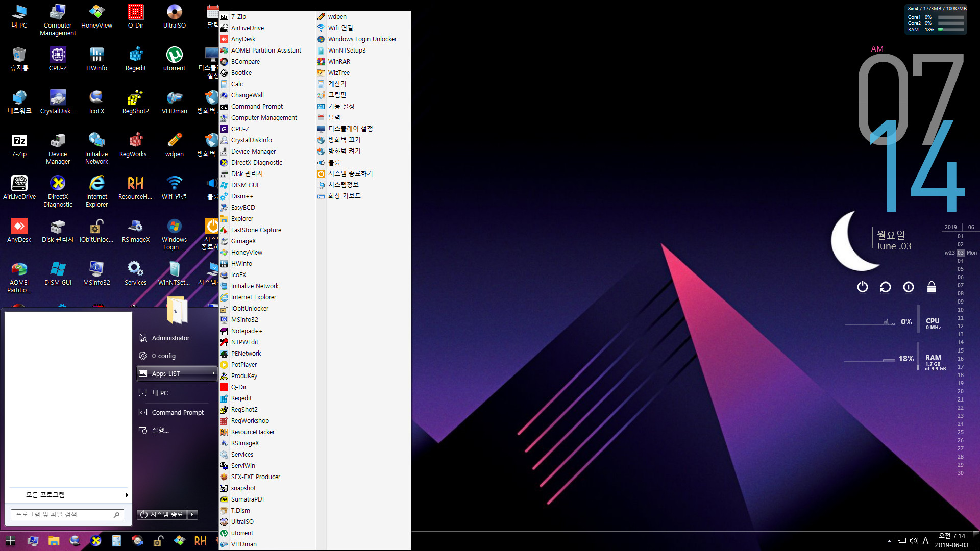
Task: Launch PotPlayer from apps list
Action: coord(266,364)
